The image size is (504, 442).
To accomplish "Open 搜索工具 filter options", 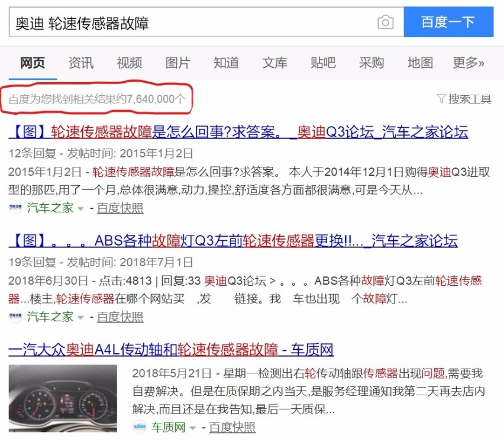I will pos(470,99).
